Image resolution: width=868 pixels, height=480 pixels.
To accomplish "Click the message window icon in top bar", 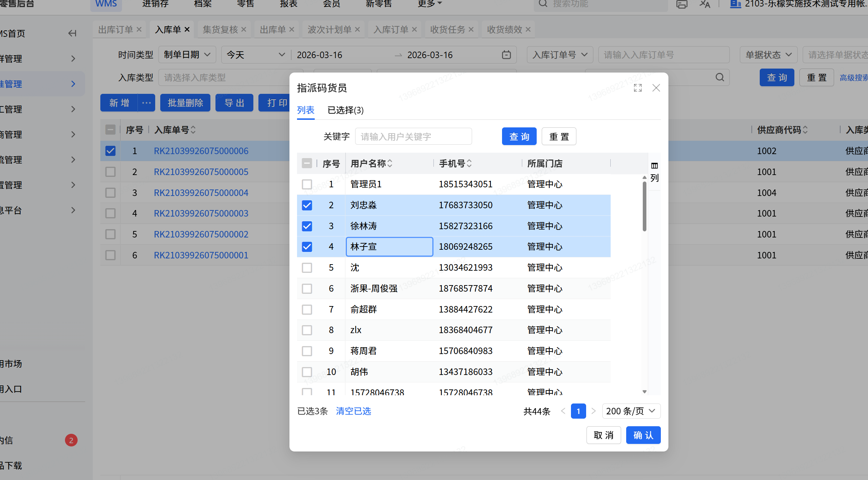I will 682,4.
